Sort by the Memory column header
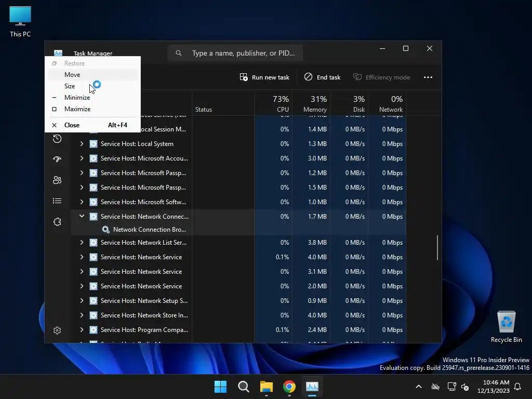532x399 pixels. (x=311, y=103)
